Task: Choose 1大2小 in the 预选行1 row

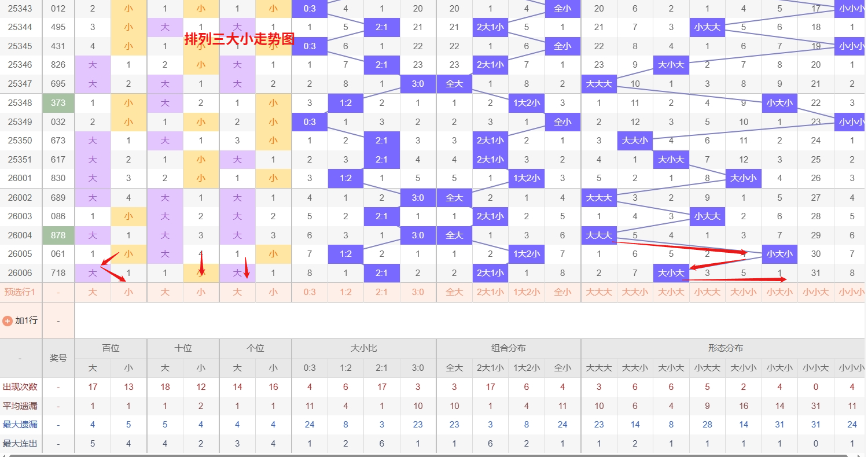Action: (527, 292)
